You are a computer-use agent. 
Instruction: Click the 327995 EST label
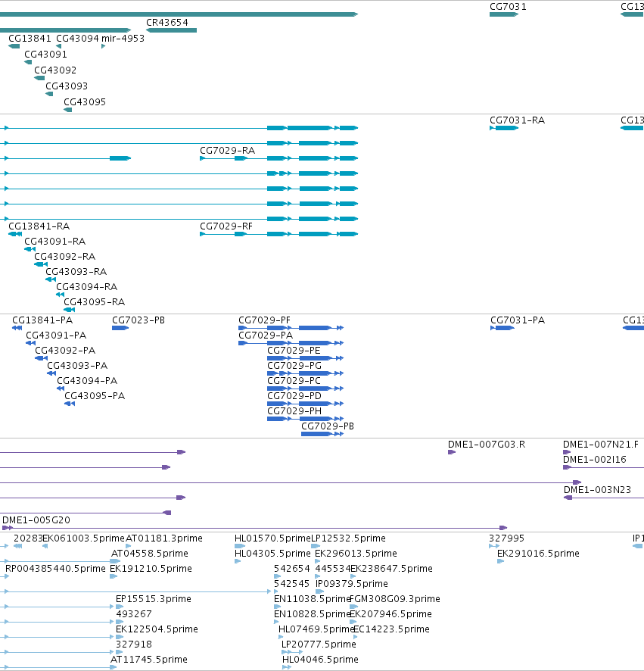(x=506, y=538)
